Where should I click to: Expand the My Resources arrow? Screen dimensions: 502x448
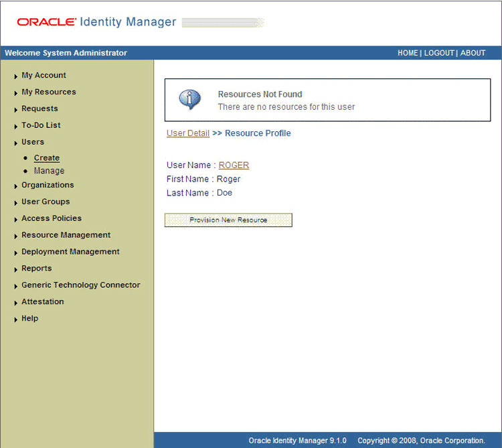tap(15, 93)
